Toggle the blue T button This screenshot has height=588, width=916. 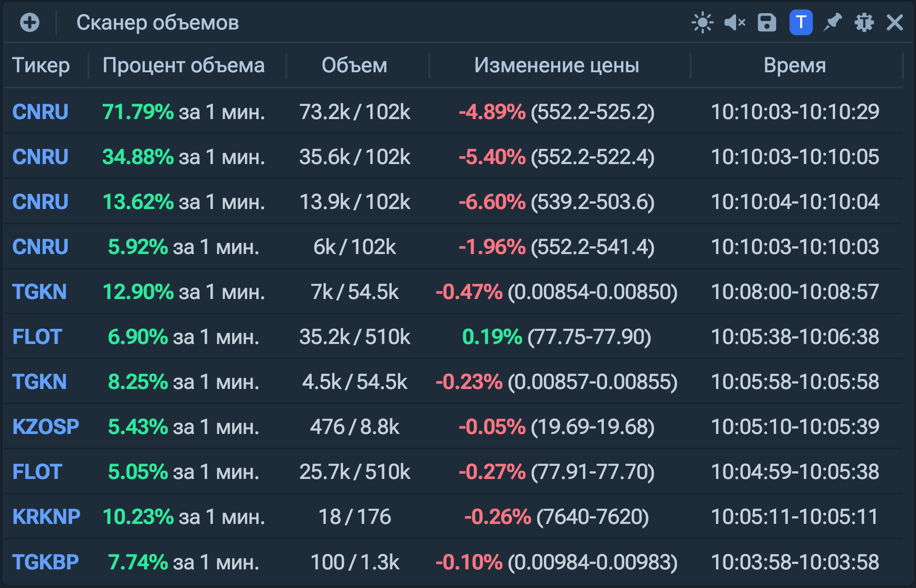(801, 22)
